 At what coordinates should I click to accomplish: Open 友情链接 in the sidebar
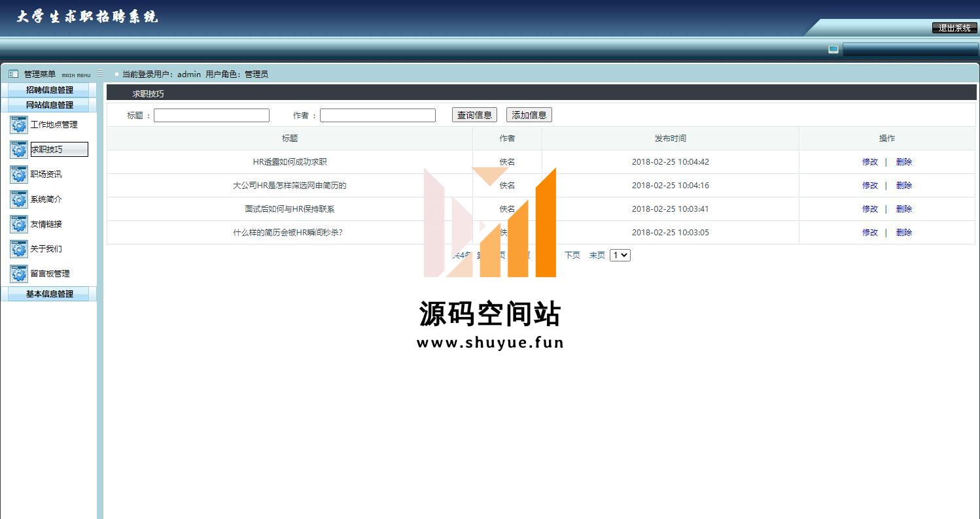pos(46,224)
